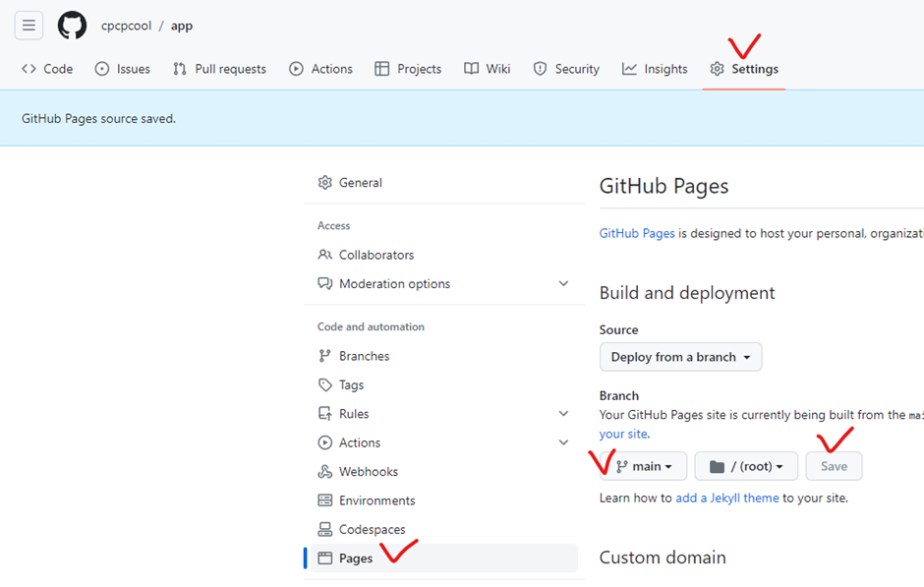
Task: Follow the 'your site' link
Action: pos(623,434)
